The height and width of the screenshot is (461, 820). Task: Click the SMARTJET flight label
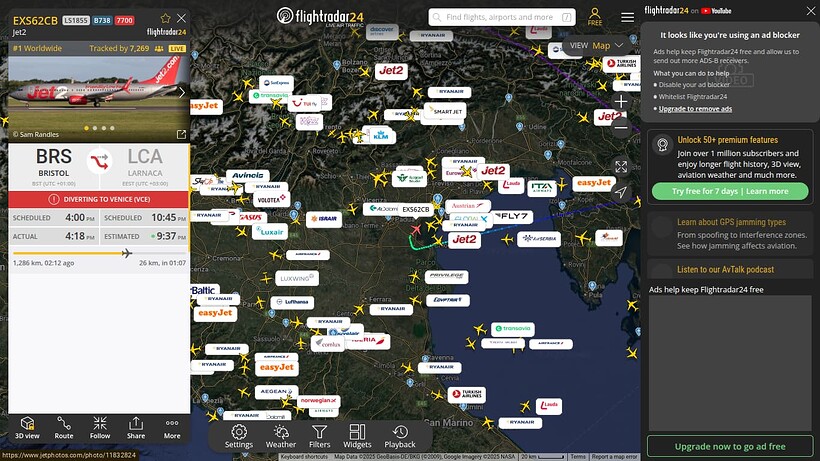(x=446, y=111)
